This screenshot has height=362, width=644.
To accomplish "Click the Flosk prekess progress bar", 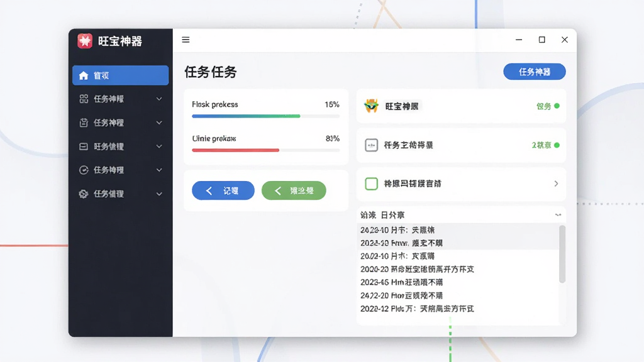I will (266, 116).
